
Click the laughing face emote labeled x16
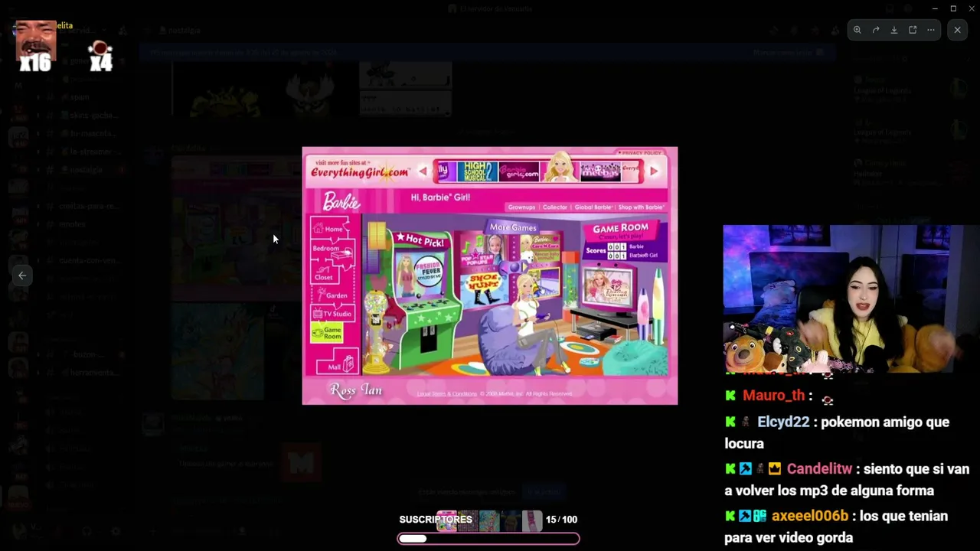coord(36,46)
